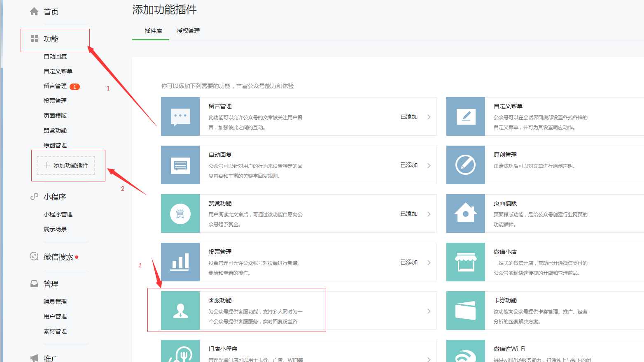The height and width of the screenshot is (362, 644).
Task: Click the 投票管理 bar chart icon
Action: pos(180,262)
